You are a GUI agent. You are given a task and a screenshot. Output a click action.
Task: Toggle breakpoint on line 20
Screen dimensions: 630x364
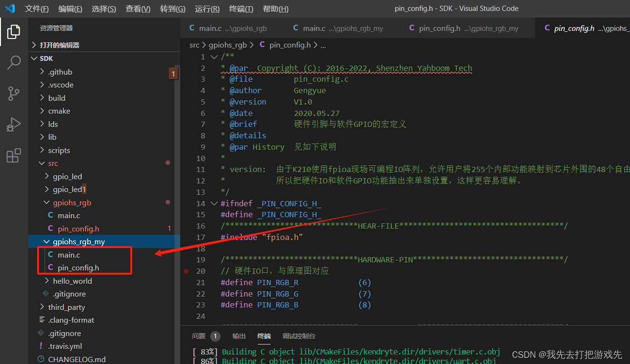point(186,271)
